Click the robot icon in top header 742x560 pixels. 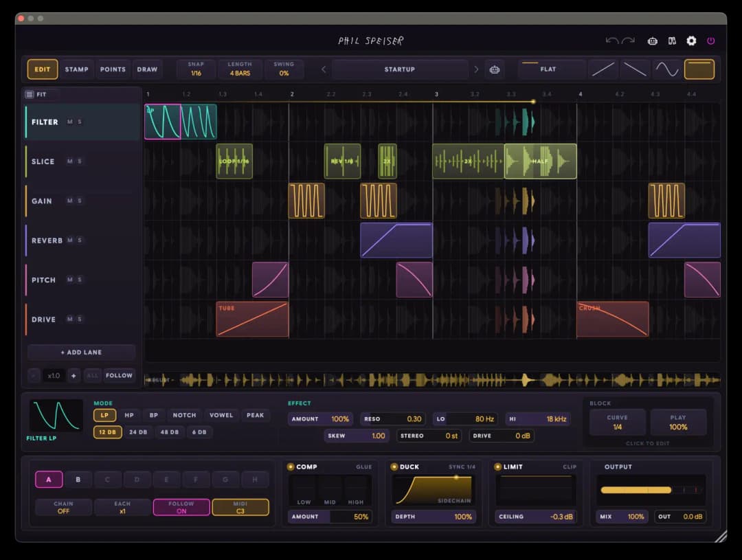tap(653, 41)
